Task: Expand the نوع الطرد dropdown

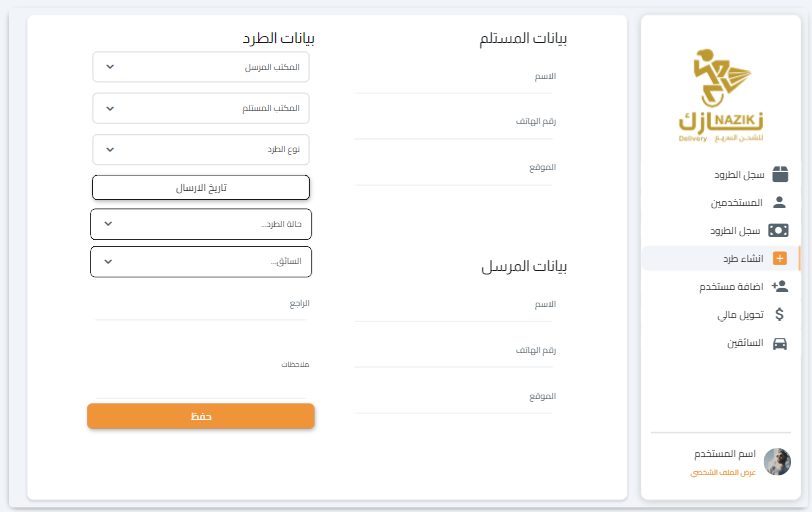Action: (x=201, y=149)
